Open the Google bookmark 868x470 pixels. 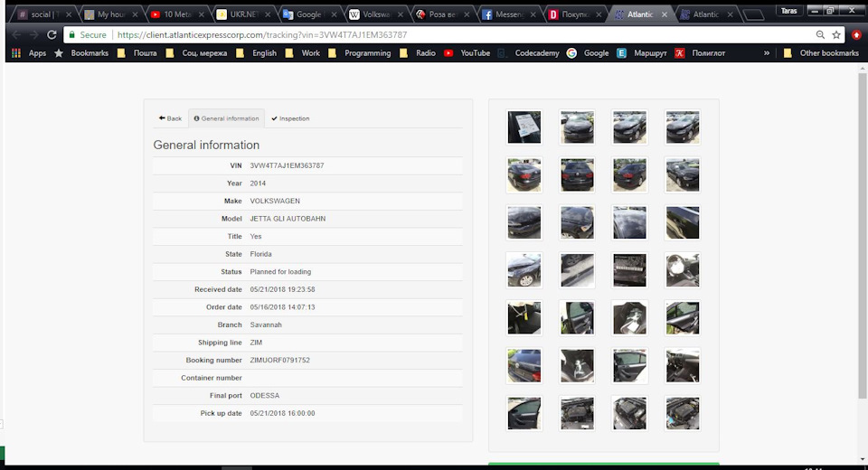coord(588,53)
